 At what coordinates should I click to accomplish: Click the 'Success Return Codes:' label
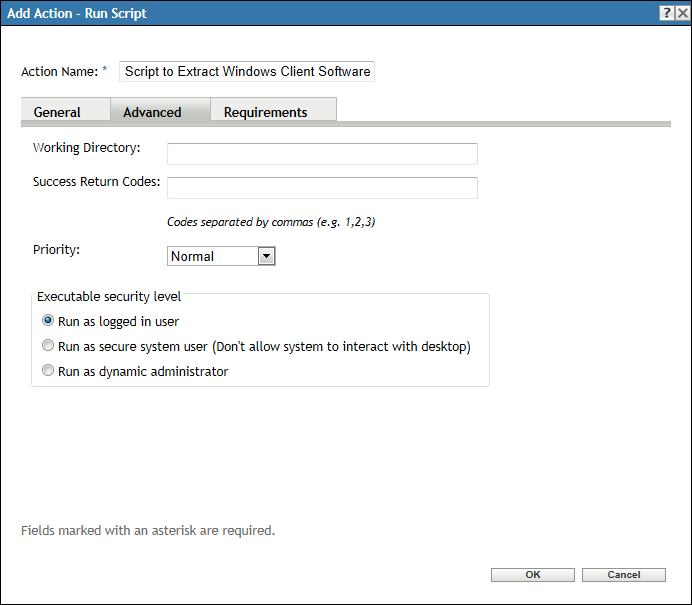point(97,182)
